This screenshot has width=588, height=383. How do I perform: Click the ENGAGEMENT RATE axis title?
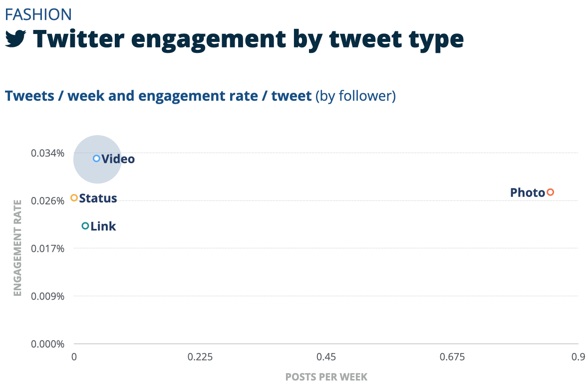click(x=18, y=248)
